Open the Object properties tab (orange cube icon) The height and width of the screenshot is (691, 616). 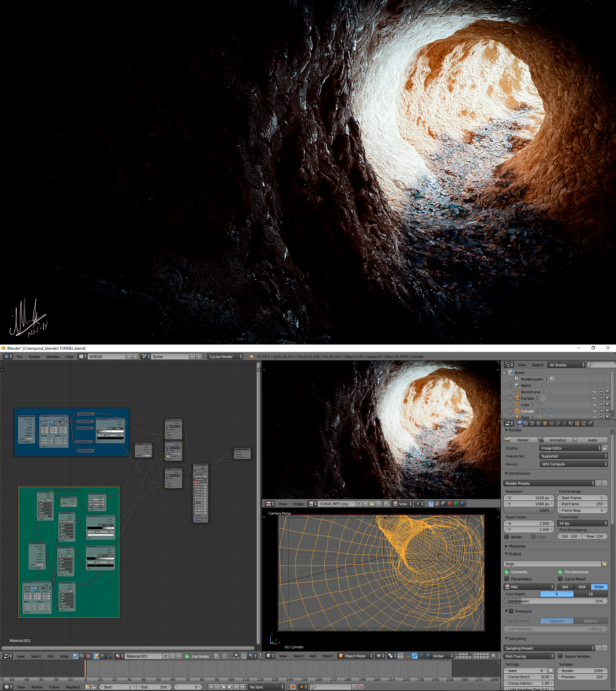point(545,423)
